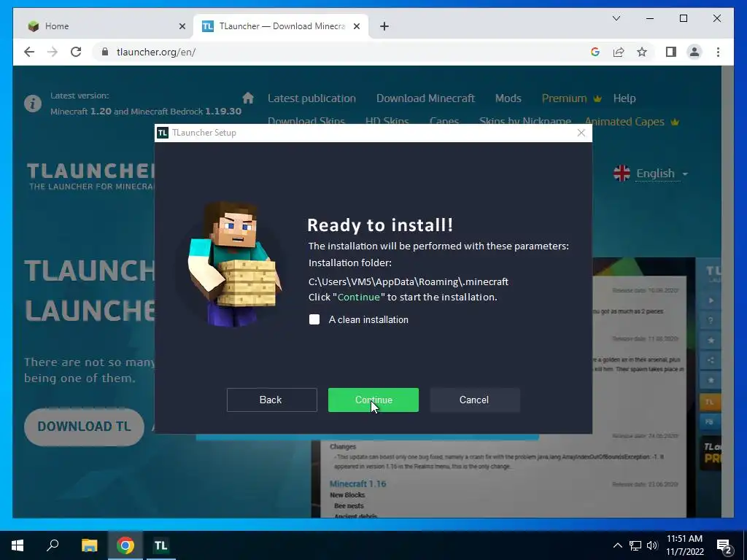The width and height of the screenshot is (747, 560).
Task: Go back in Chrome
Action: pos(29,52)
